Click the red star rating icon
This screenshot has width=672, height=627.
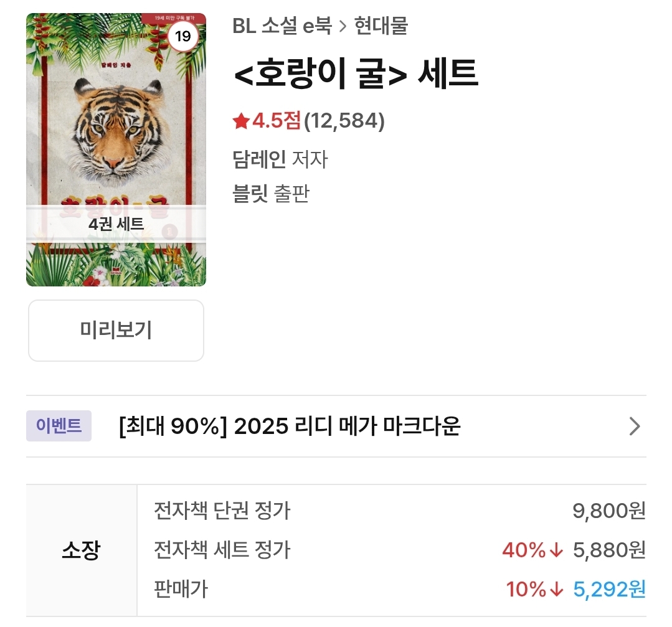(x=241, y=121)
